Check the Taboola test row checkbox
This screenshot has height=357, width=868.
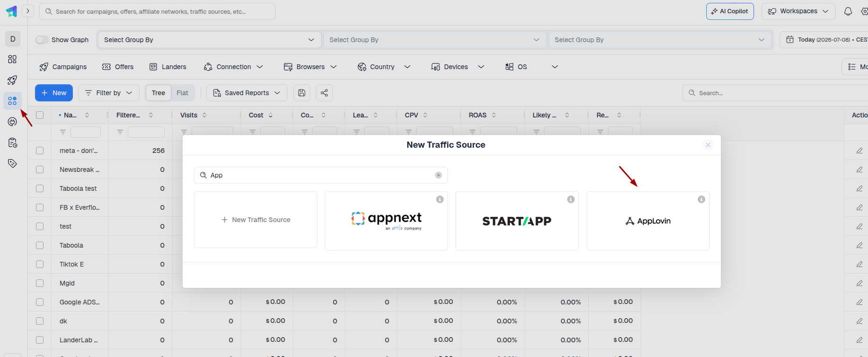[x=40, y=188]
